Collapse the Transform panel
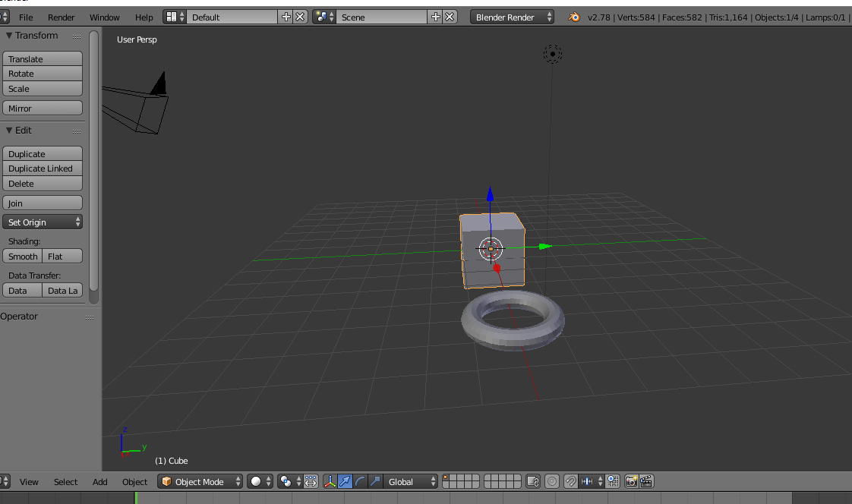 click(x=9, y=36)
